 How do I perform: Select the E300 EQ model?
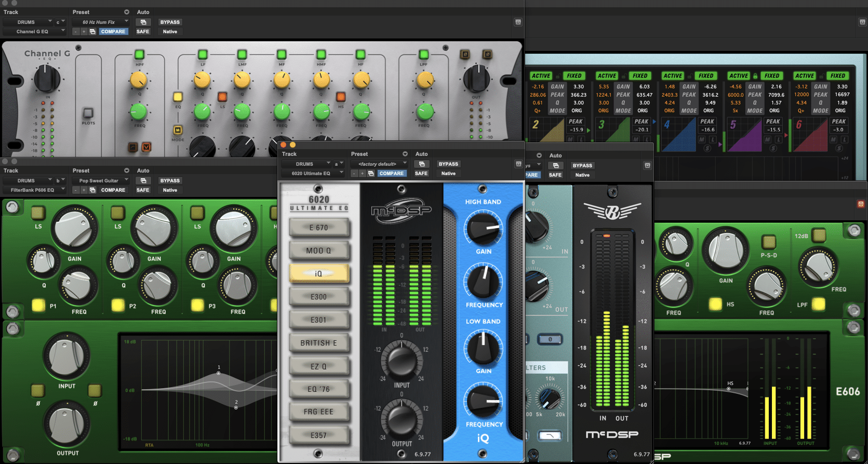(319, 297)
